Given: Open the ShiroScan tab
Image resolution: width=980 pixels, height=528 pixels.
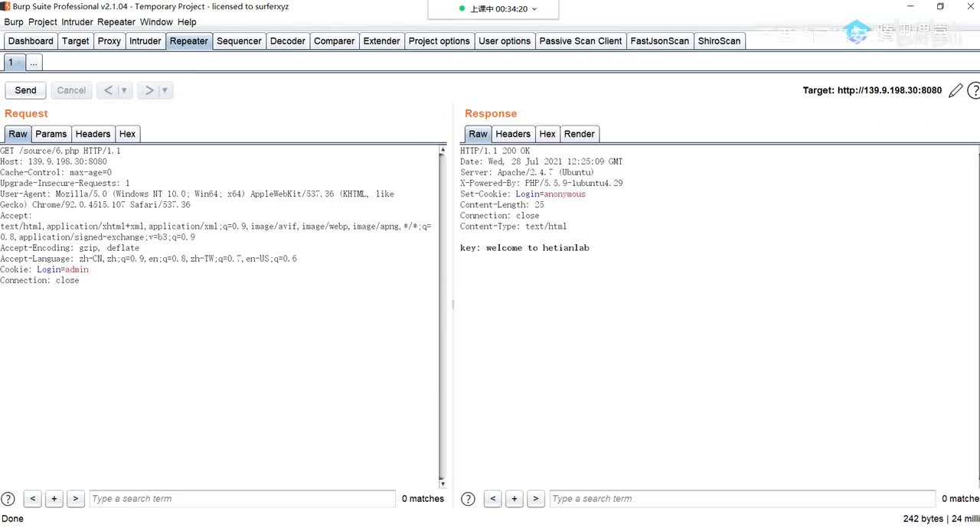Looking at the screenshot, I should point(719,41).
